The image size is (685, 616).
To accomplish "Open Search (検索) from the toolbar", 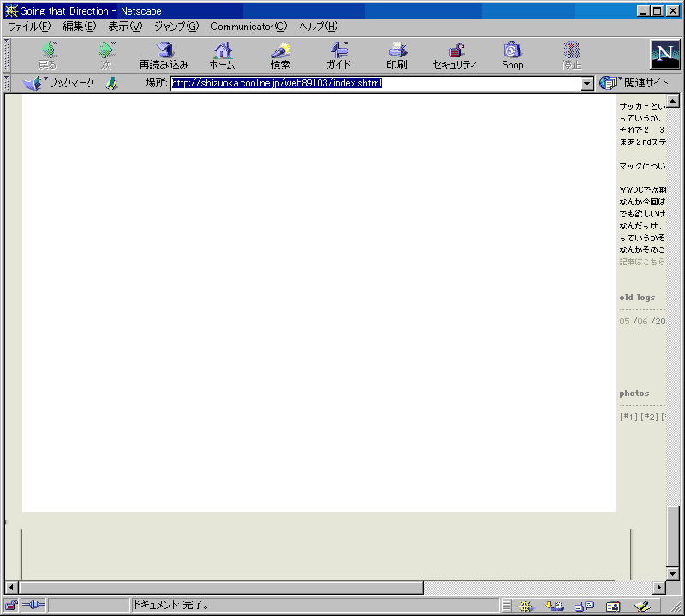I will [x=281, y=56].
